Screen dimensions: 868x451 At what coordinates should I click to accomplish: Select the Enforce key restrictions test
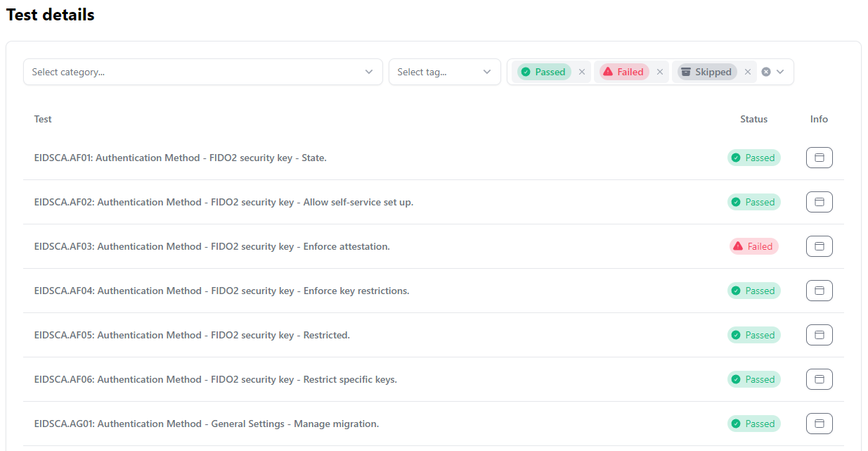click(x=434, y=291)
